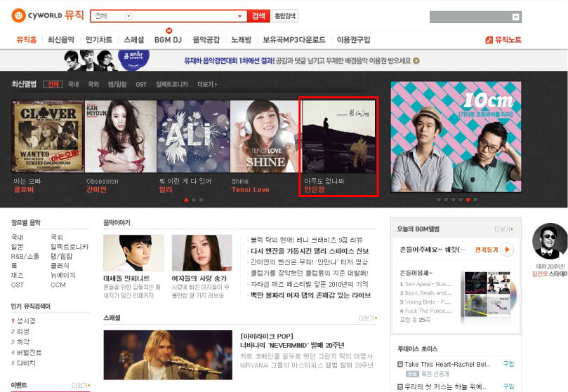This screenshot has height=392, width=568.
Task: Open the ALi 뭐 이런 게 다 있어 album cover
Action: pos(194,137)
